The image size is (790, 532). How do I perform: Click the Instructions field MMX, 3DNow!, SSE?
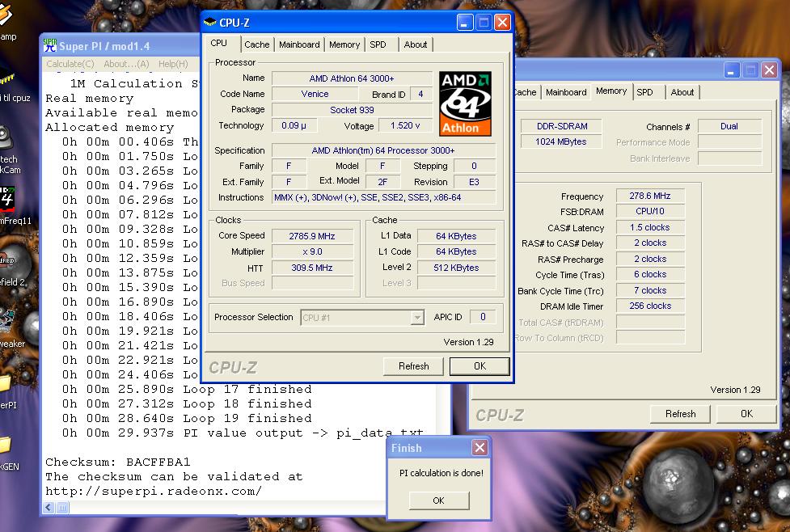[x=383, y=197]
